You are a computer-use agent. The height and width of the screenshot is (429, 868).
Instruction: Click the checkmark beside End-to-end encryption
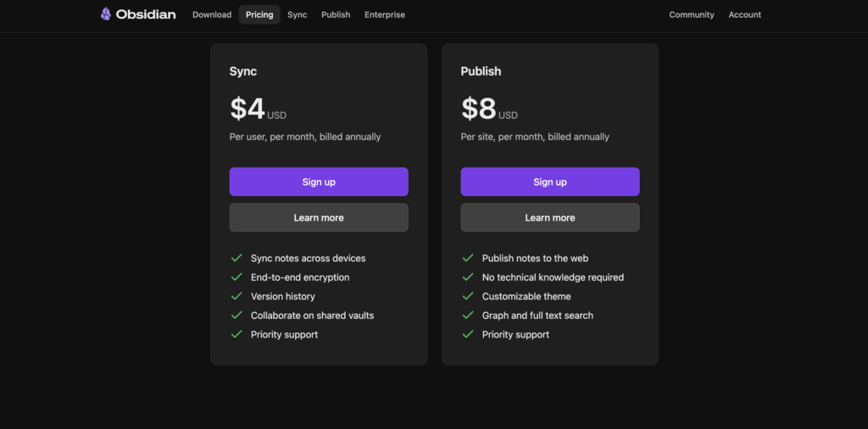(237, 276)
